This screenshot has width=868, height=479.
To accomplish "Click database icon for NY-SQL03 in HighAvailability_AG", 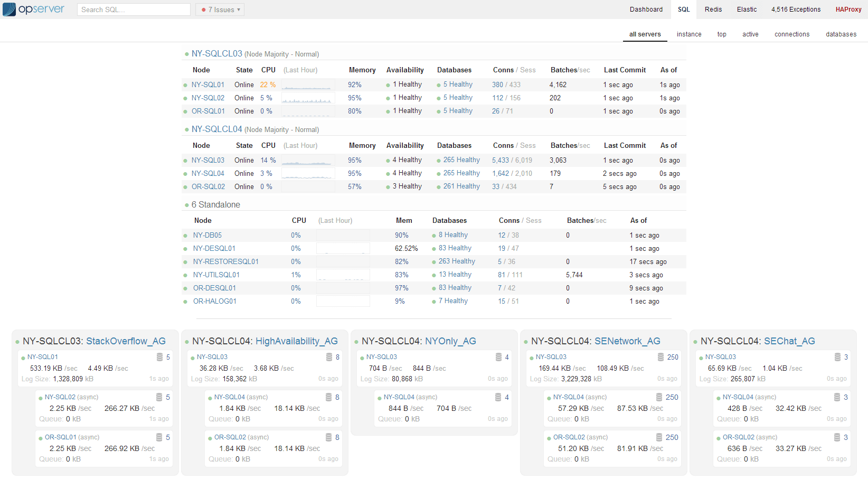I will click(x=329, y=358).
